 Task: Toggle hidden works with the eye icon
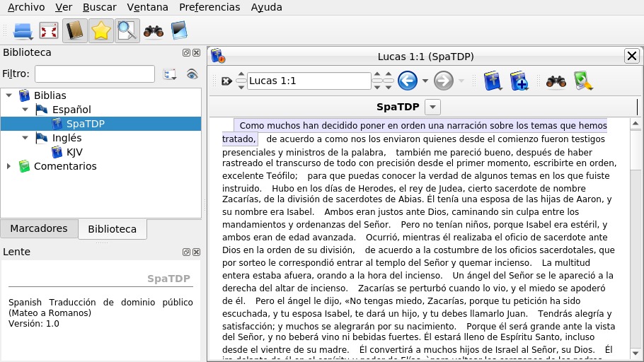[191, 74]
